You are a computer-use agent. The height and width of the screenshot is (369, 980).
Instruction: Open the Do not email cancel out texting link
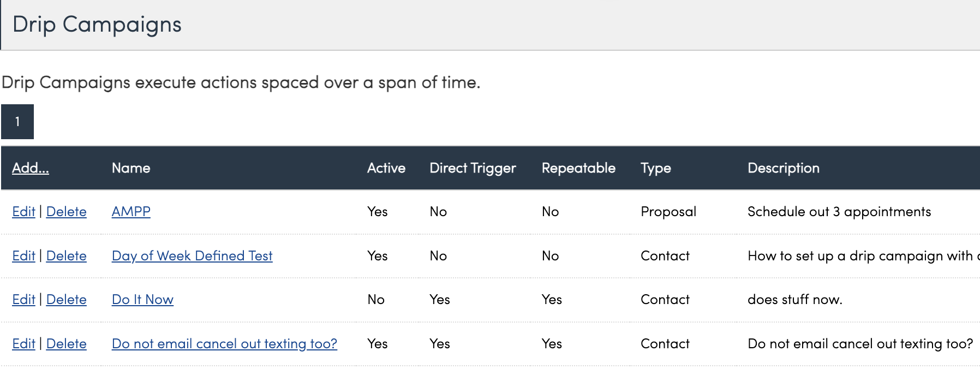coord(224,344)
